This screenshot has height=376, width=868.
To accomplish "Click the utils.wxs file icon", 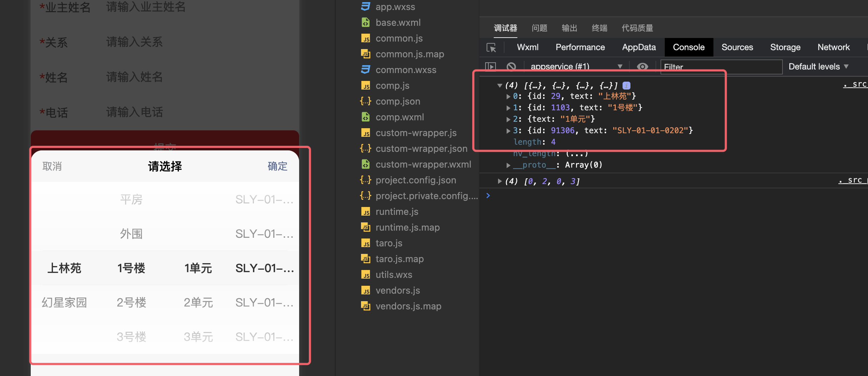I will [x=365, y=275].
